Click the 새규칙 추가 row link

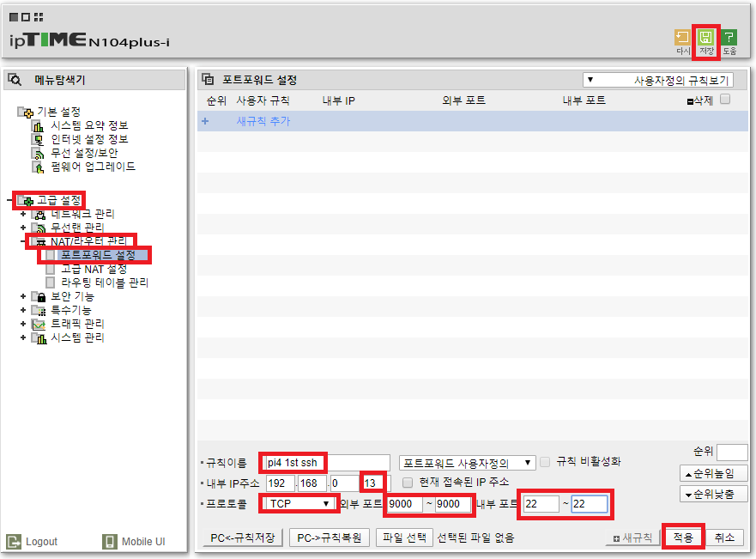click(263, 121)
